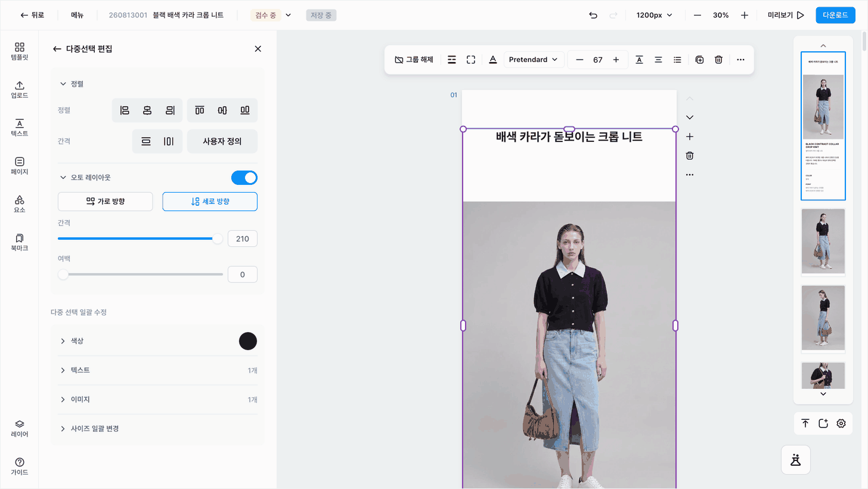Viewport: 868px width, 489px height.
Task: Click the text color icon in toolbar
Action: click(493, 60)
